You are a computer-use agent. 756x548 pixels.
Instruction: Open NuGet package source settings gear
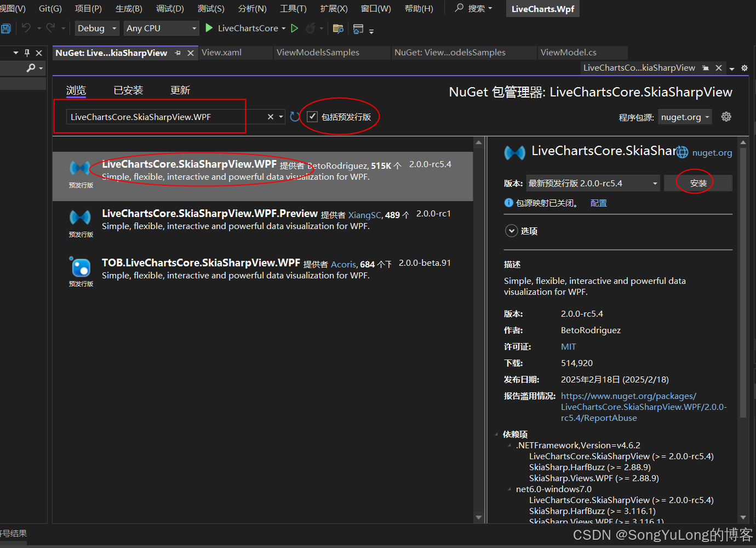tap(726, 117)
